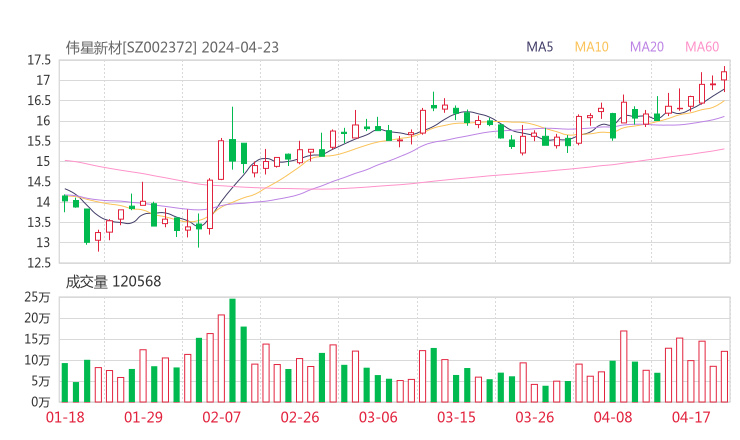Select the tall red candlestick rising from 13.5 to 14.5

coord(210,204)
